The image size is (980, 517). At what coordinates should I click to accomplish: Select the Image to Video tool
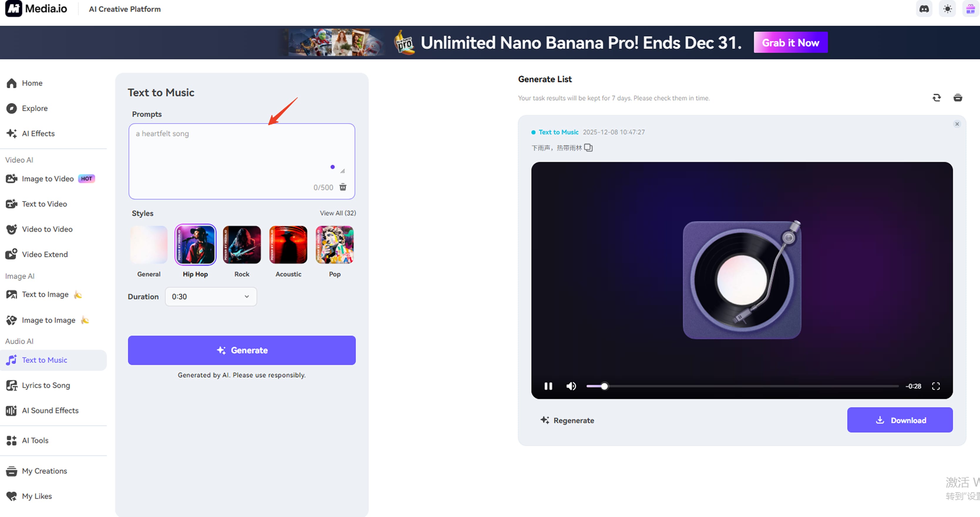pos(48,179)
